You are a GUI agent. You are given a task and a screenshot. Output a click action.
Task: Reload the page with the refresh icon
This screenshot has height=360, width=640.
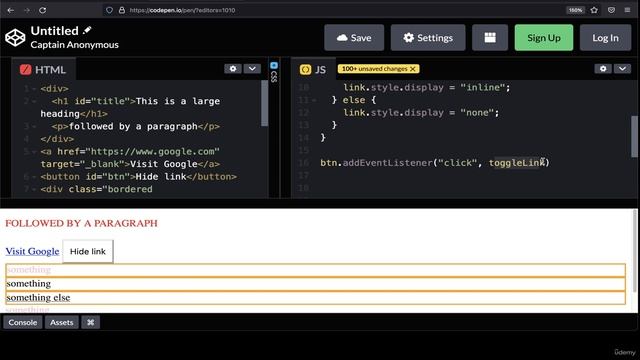(42, 10)
